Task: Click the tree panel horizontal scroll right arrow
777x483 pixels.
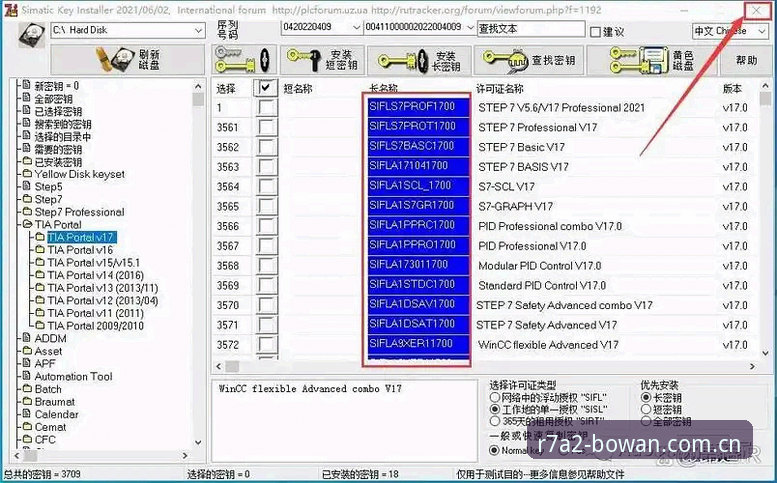Action: tap(185, 455)
